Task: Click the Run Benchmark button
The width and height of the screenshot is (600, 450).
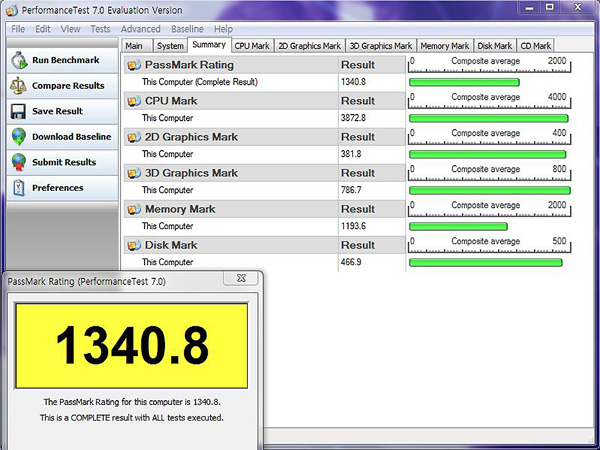Action: pyautogui.click(x=63, y=60)
